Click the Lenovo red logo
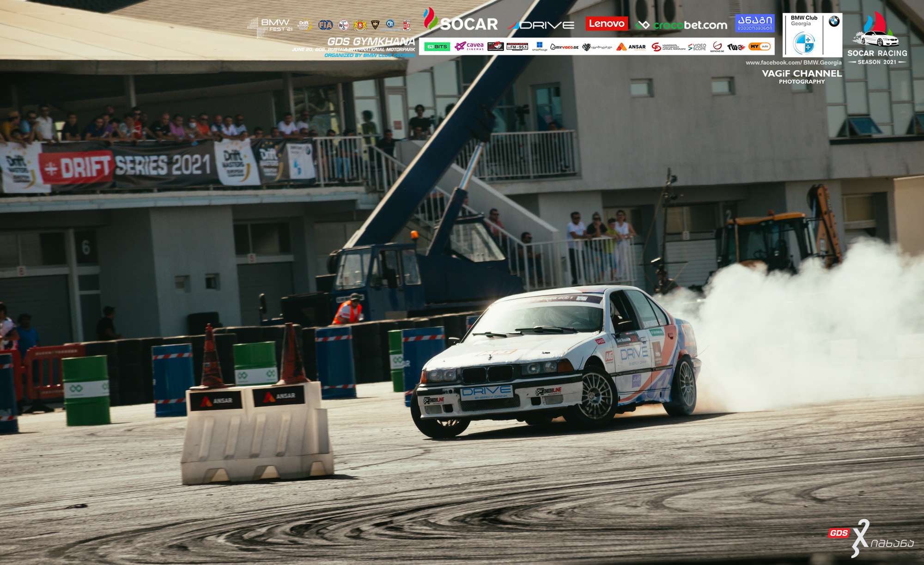924x565 pixels. (606, 24)
